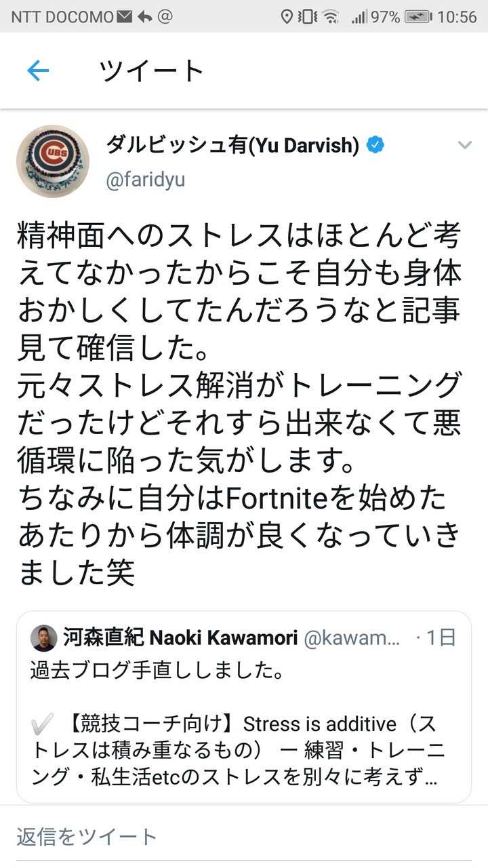Tap Naoki Kawamori's small avatar
This screenshot has height=868, width=488.
click(x=44, y=638)
